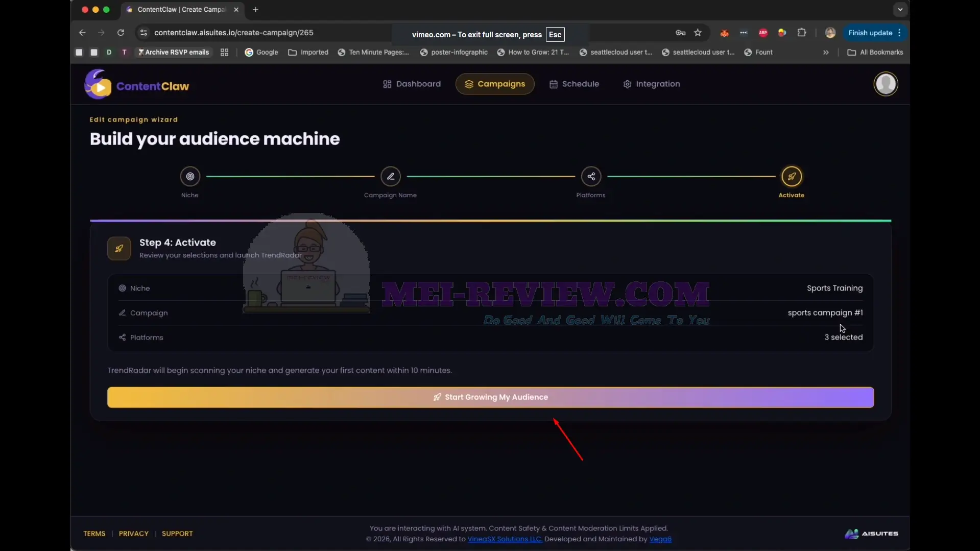Go to the Schedule page
This screenshot has height=551, width=980.
click(574, 84)
